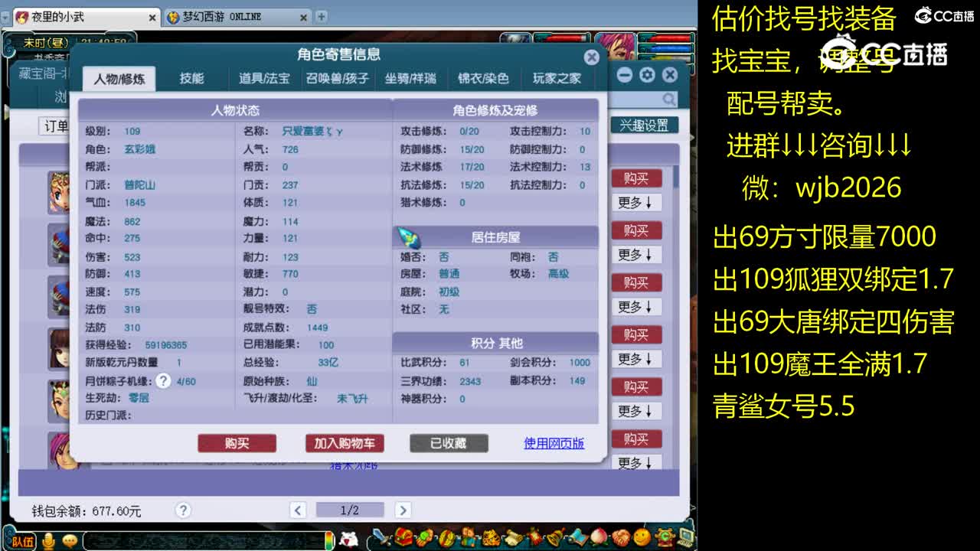Click the golden bell icon in bottom toolbar
The height and width of the screenshot is (551, 980).
(x=556, y=538)
